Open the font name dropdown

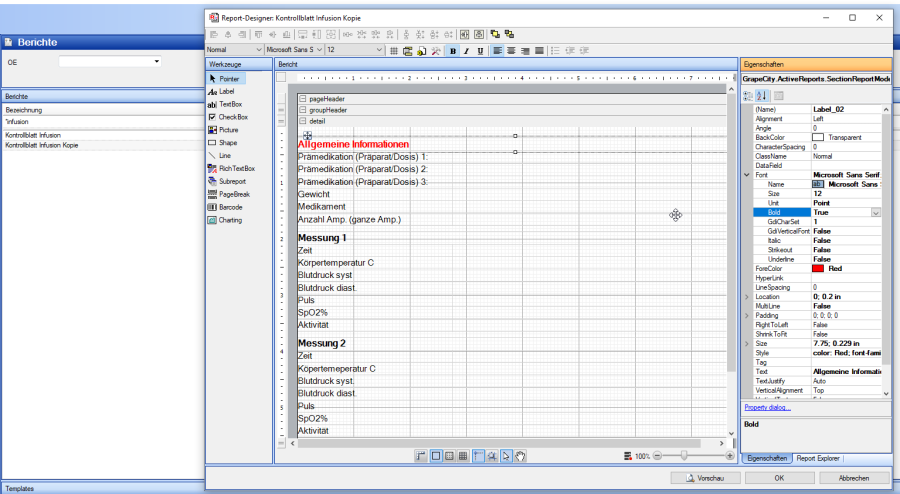tap(319, 50)
